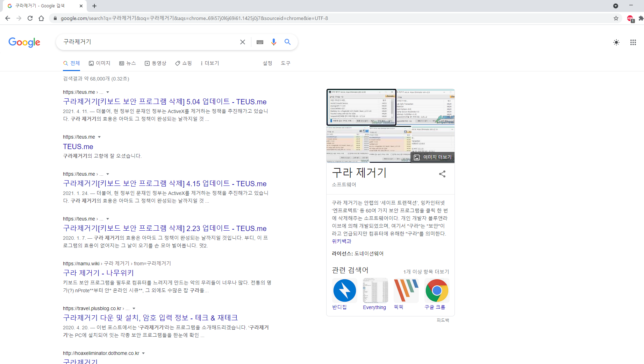Open the first highlighted program screenshot thumbnail

362,107
